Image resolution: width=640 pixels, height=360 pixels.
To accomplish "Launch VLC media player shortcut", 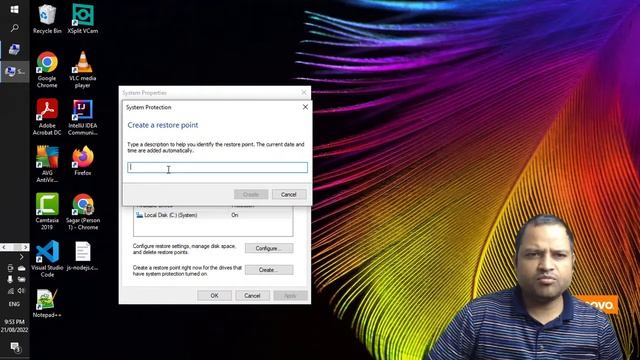I will tap(82, 69).
